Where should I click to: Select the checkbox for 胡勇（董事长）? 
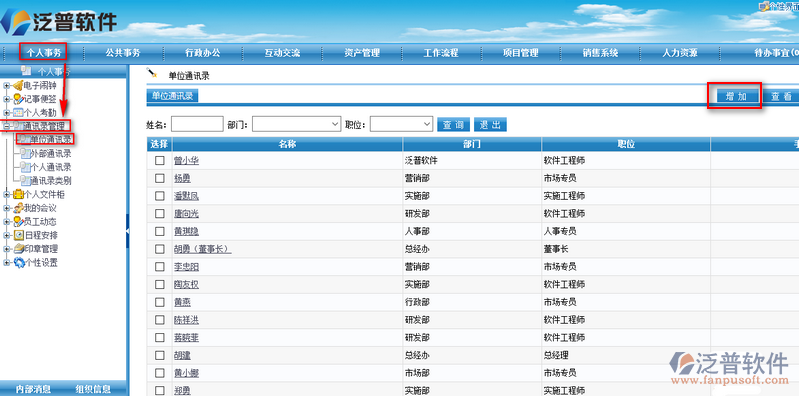(160, 249)
